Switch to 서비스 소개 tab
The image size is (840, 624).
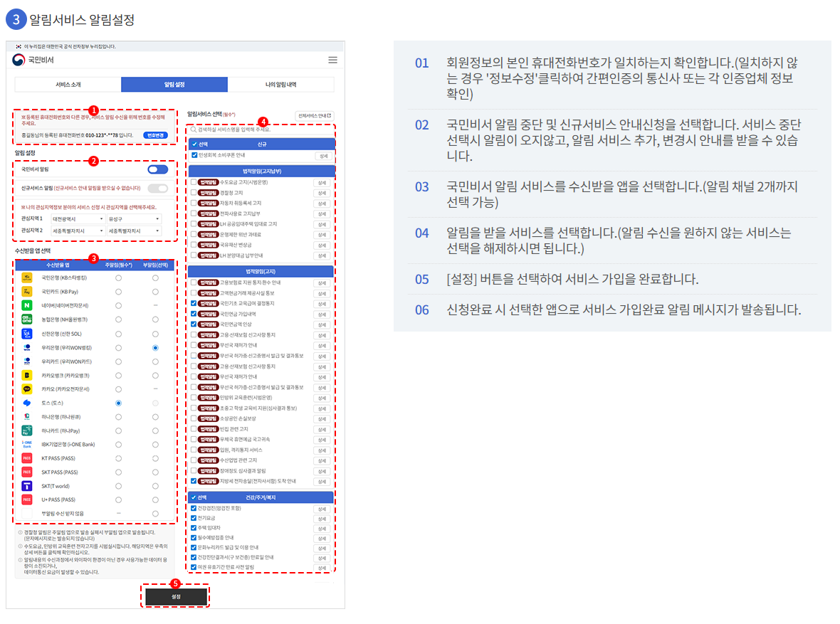click(x=68, y=85)
